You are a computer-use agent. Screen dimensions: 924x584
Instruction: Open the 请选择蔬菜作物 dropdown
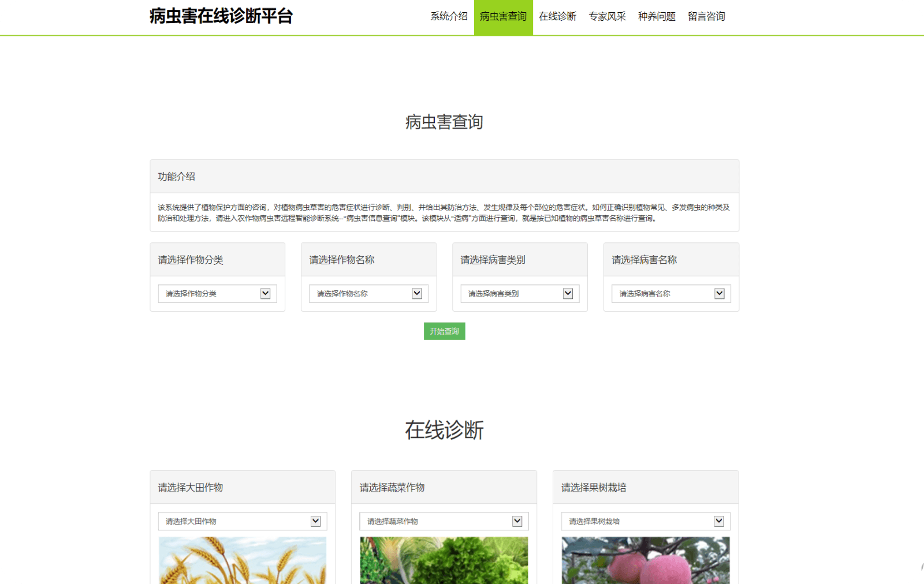(444, 521)
